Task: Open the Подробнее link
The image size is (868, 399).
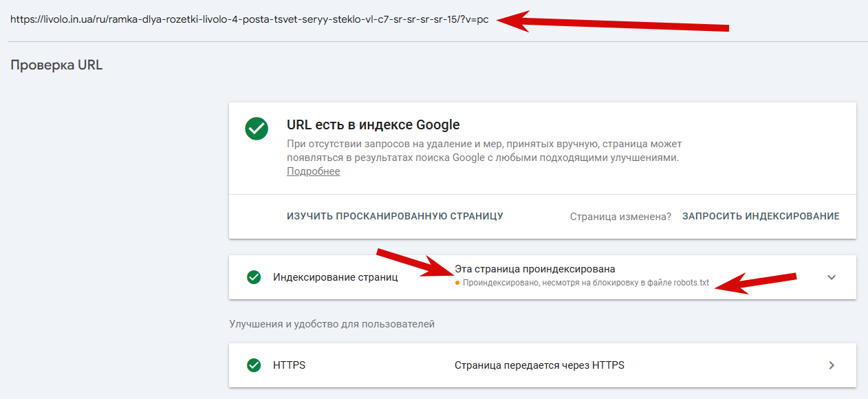Action: click(x=313, y=171)
